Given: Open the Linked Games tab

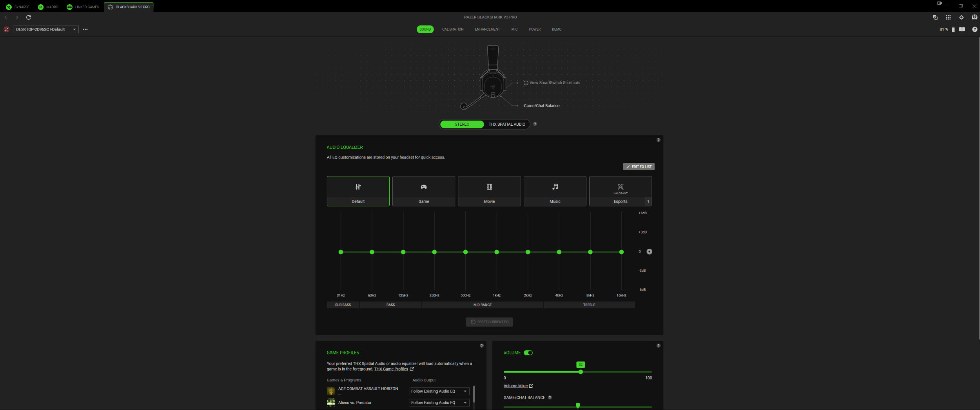Looking at the screenshot, I should click(x=83, y=7).
